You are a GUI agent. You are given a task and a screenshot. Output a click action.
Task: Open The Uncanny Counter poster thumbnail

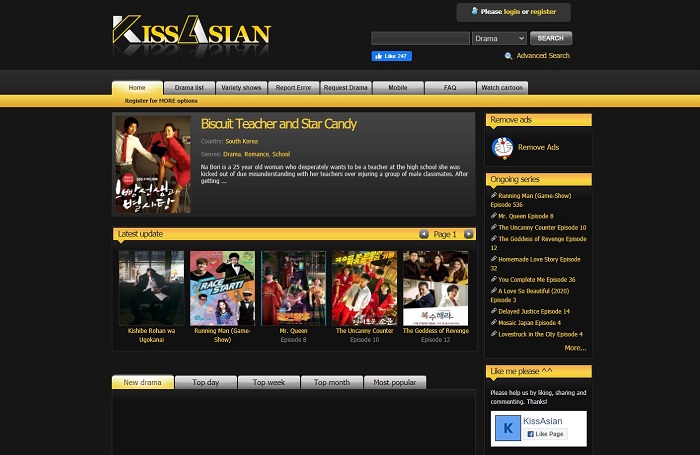(x=364, y=288)
